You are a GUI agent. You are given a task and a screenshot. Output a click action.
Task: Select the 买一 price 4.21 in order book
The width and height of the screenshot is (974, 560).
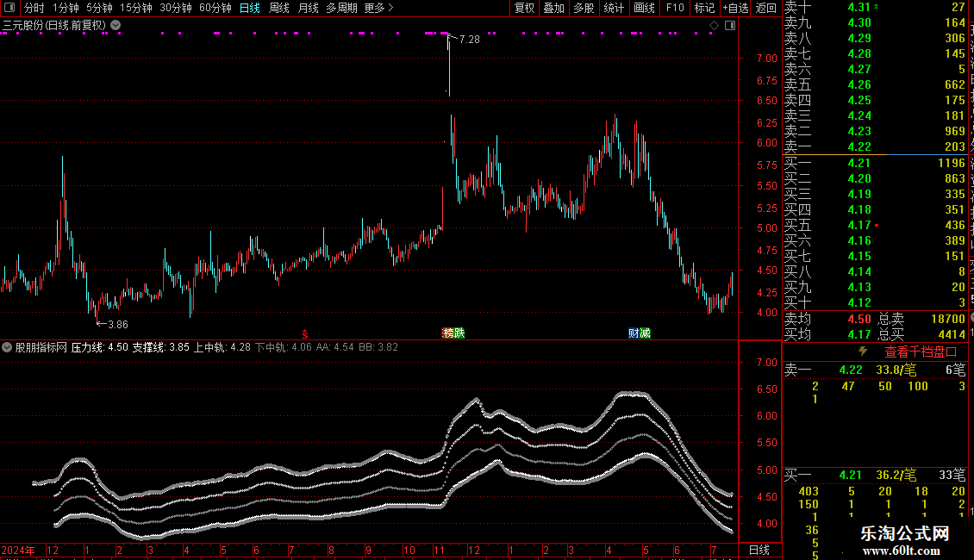click(x=859, y=163)
